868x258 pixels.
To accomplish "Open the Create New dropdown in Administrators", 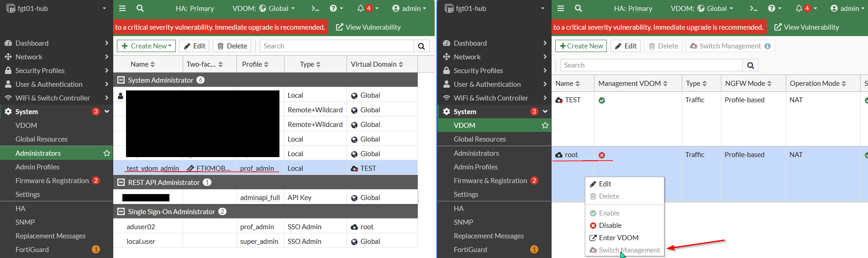I will pos(146,46).
